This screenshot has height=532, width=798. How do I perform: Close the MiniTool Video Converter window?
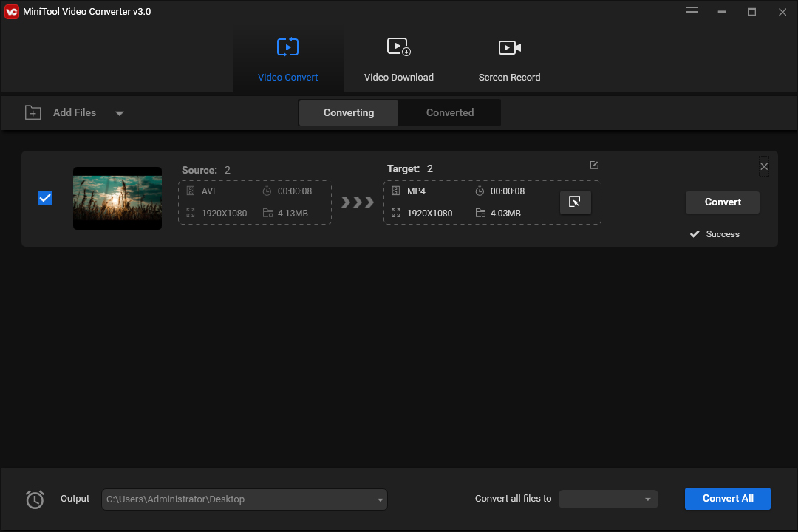(x=782, y=12)
